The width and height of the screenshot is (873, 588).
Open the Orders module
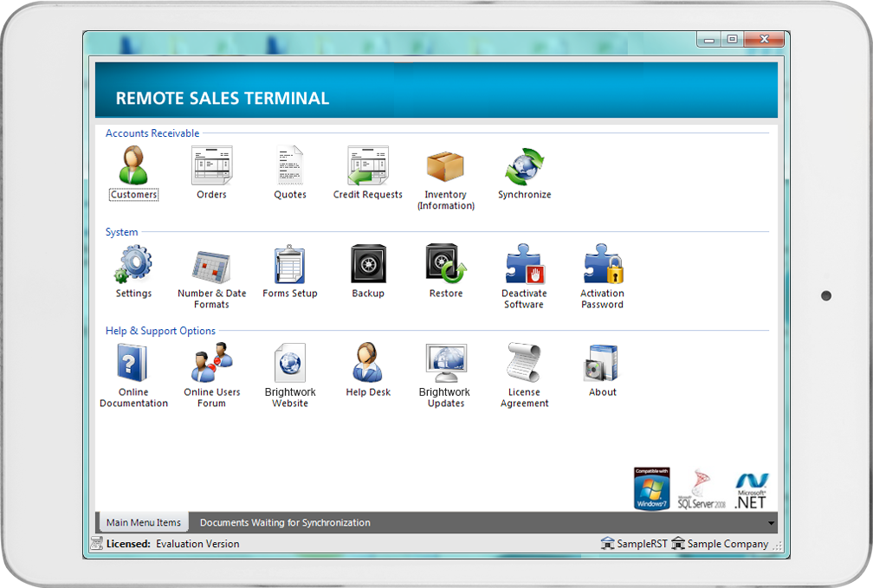tap(211, 166)
